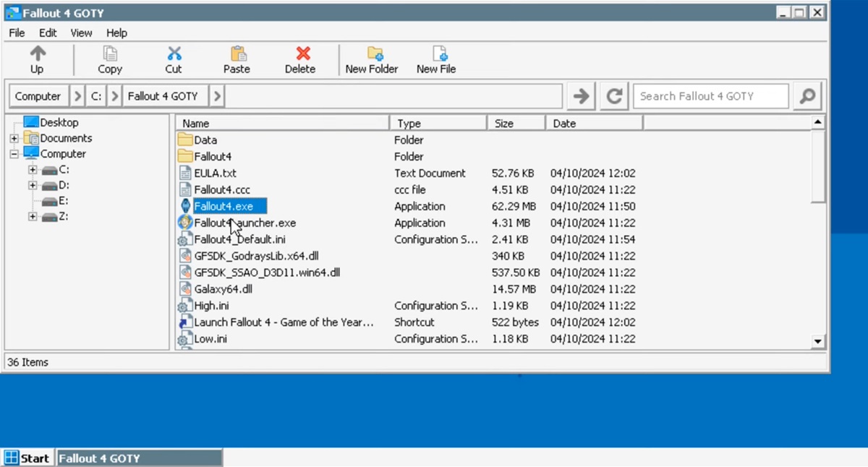Select the Fallout4 folder icon

(185, 156)
